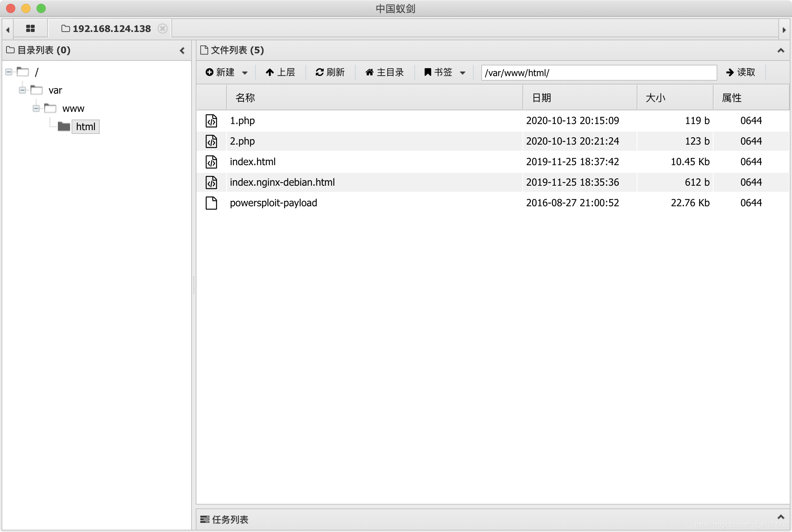Click the 新建 create button
This screenshot has width=792, height=532.
[x=220, y=72]
